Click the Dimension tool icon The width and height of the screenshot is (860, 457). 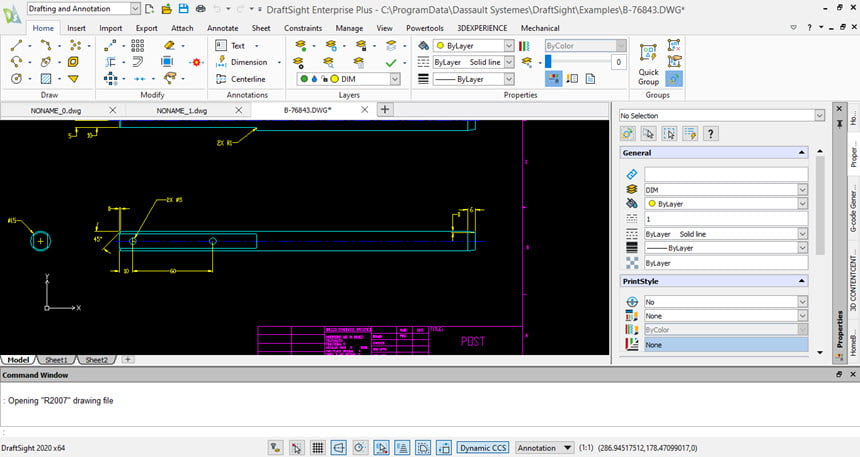(x=221, y=62)
